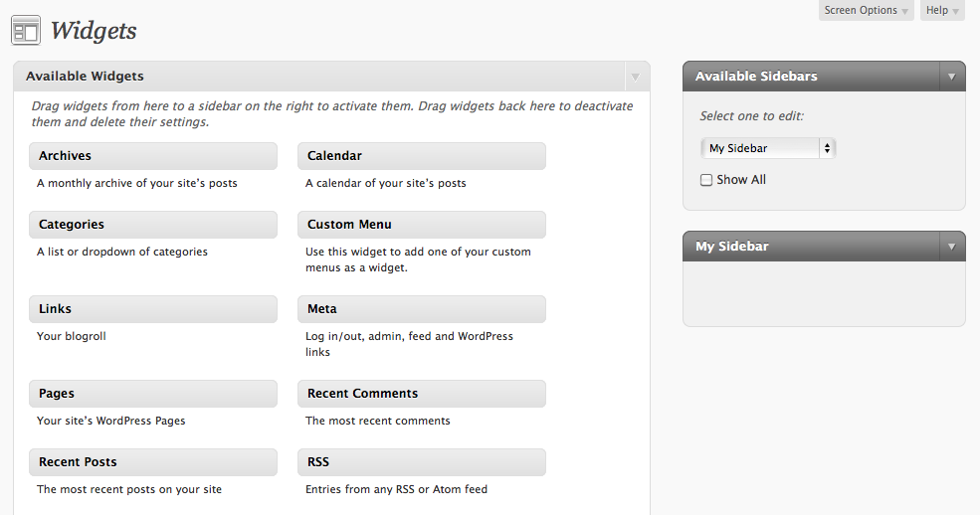
Task: Collapse the Available Widgets panel arrow
Action: (x=635, y=77)
